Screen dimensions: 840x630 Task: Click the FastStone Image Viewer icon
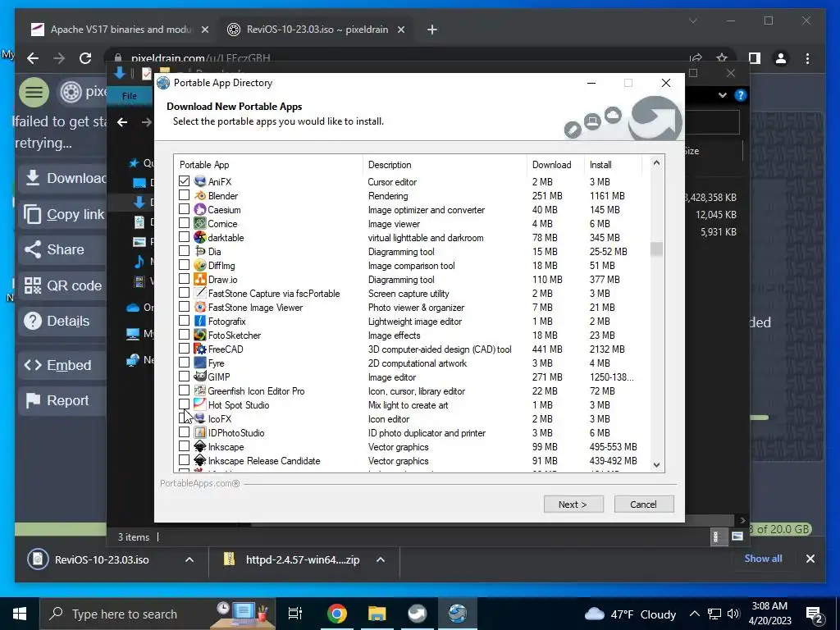[x=200, y=307]
